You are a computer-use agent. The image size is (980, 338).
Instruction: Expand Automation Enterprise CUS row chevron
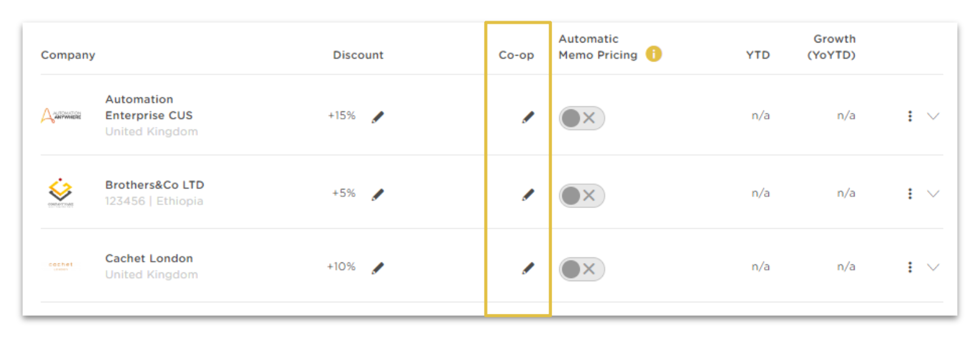pos(933,116)
